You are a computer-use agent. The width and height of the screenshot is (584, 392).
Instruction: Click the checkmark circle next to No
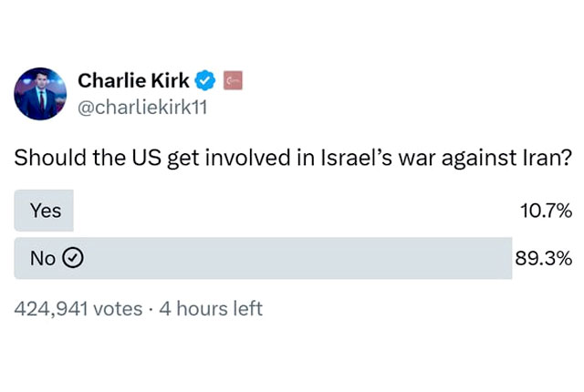[x=73, y=258]
